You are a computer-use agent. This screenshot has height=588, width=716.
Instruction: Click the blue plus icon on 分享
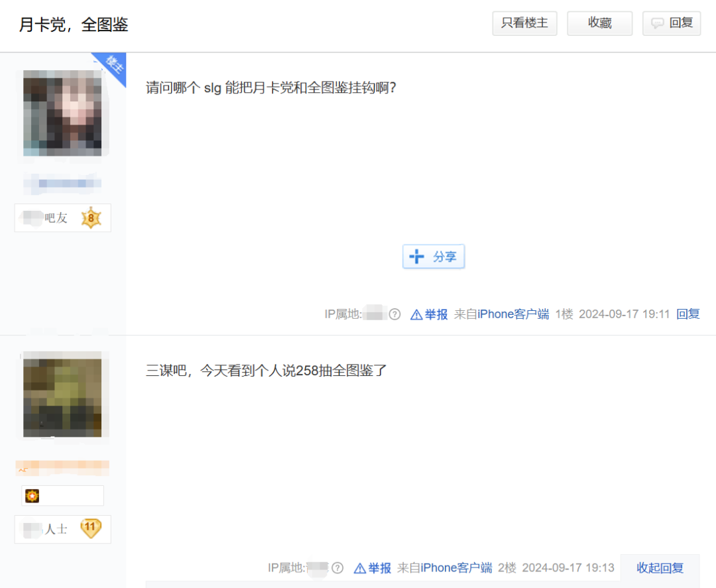tap(416, 257)
